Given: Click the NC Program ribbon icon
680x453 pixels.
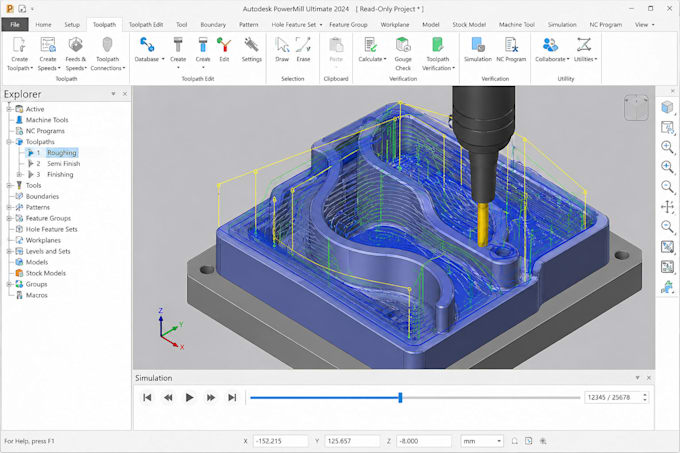Looking at the screenshot, I should (x=511, y=45).
